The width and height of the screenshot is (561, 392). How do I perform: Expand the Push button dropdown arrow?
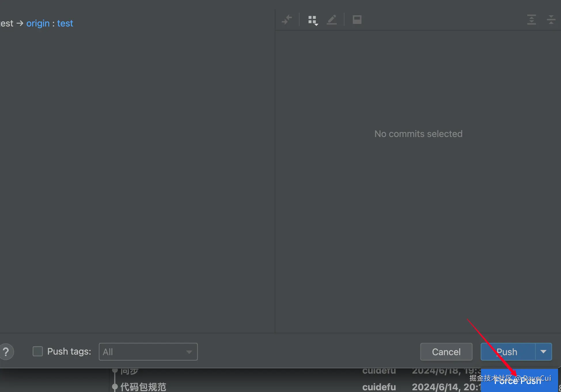(x=543, y=352)
